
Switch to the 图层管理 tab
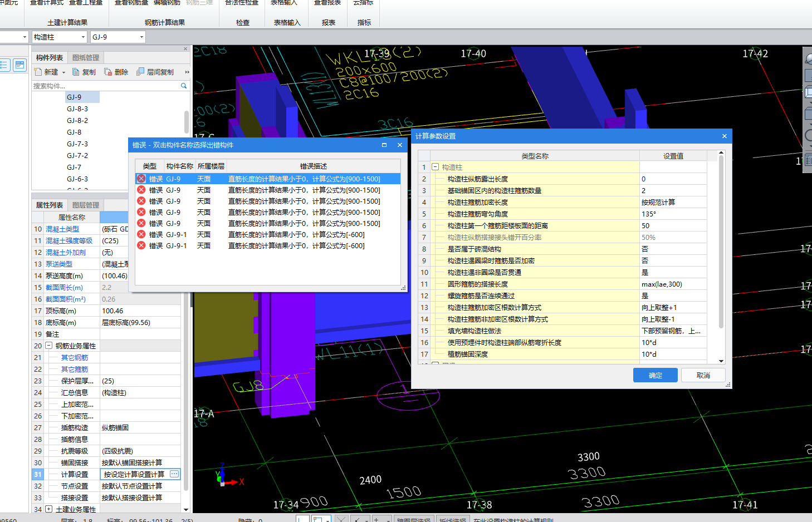pos(86,205)
